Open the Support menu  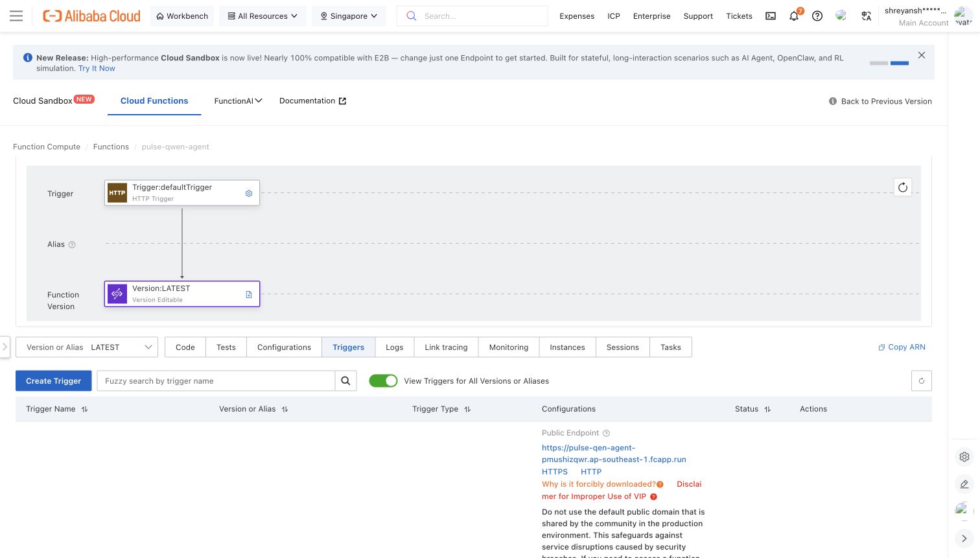(x=698, y=16)
